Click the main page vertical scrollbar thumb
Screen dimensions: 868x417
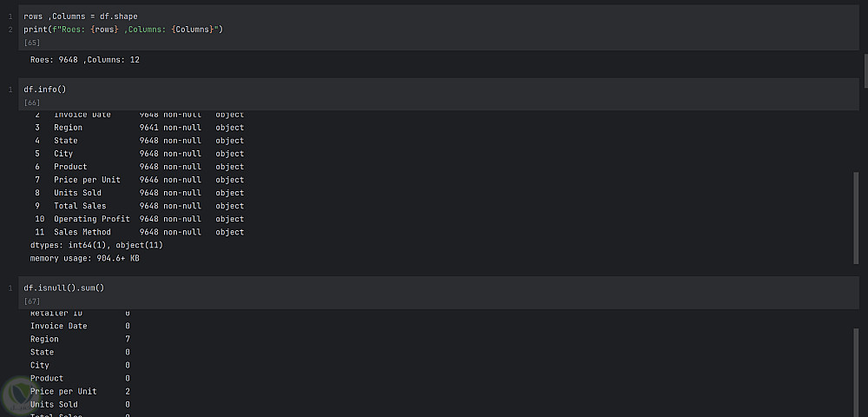tap(865, 69)
